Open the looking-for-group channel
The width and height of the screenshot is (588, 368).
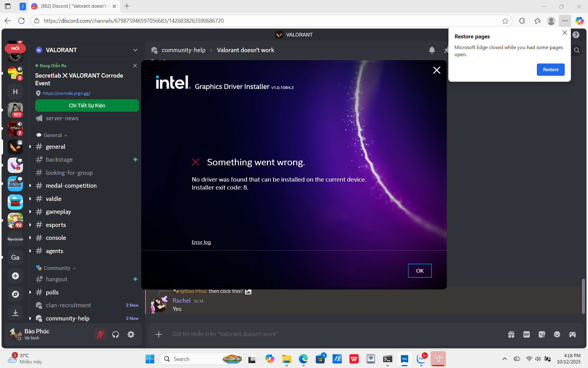pyautogui.click(x=69, y=173)
